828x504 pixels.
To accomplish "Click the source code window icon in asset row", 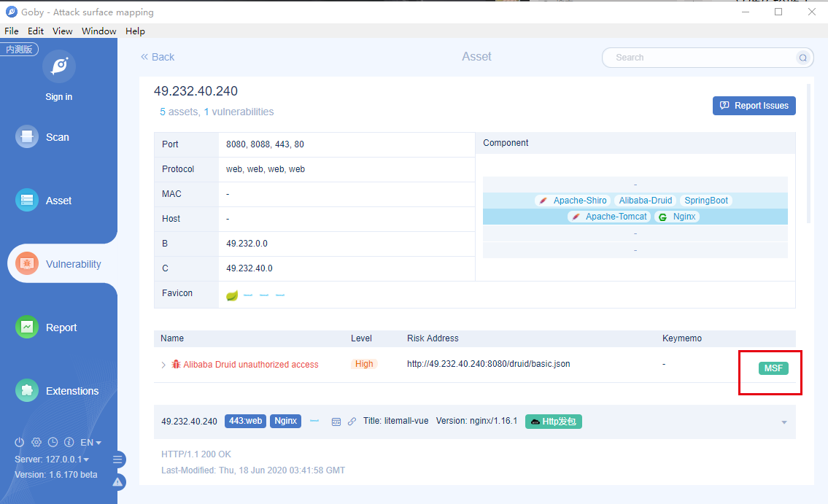I will coord(336,422).
